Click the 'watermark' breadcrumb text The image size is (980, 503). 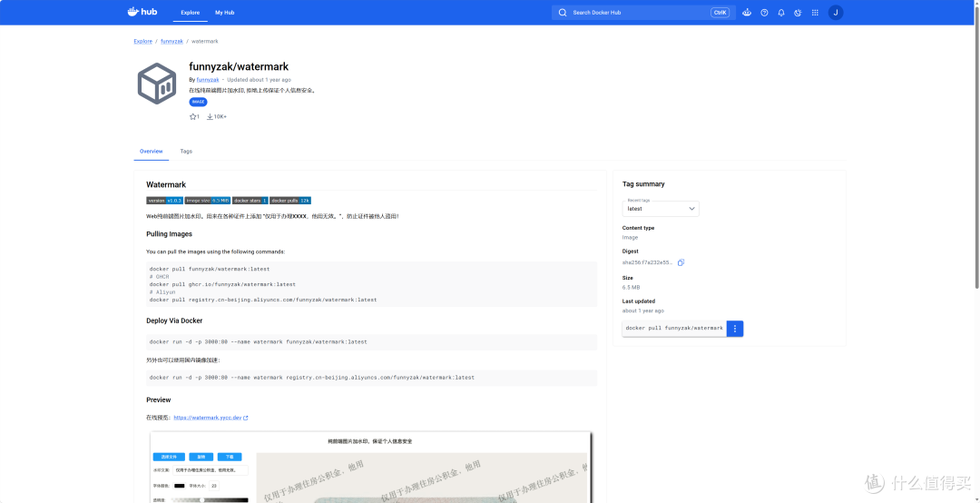click(x=205, y=41)
